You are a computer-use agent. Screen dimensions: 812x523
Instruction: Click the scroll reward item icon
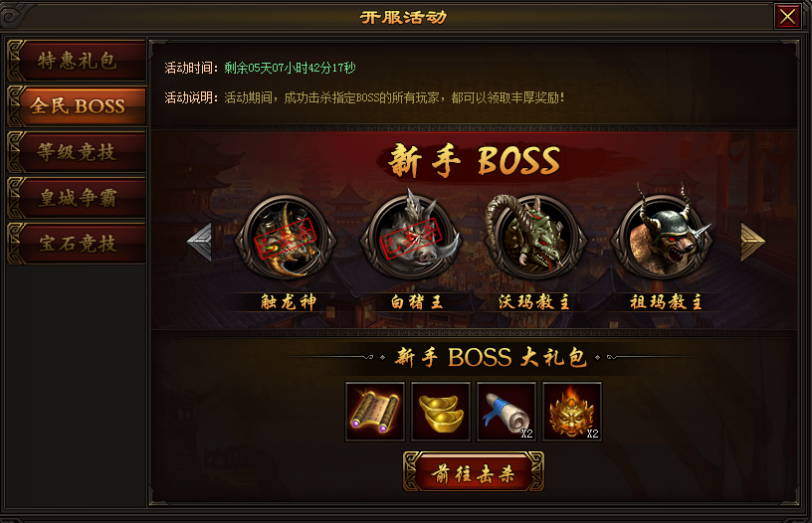(375, 412)
